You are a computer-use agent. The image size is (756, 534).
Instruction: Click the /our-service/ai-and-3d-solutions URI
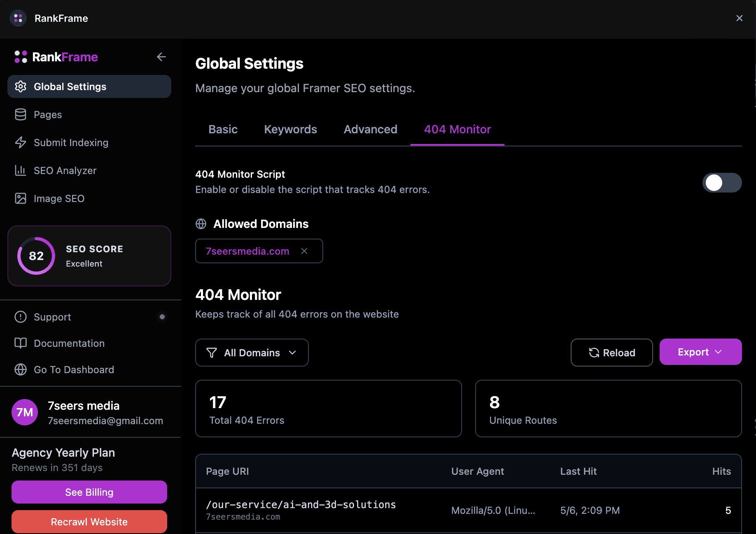(301, 504)
